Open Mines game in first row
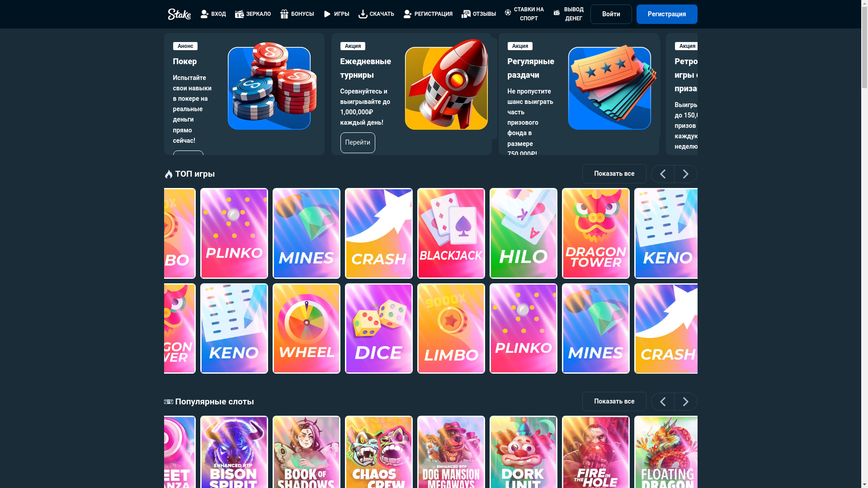Viewport: 868px width, 488px height. 306,233
